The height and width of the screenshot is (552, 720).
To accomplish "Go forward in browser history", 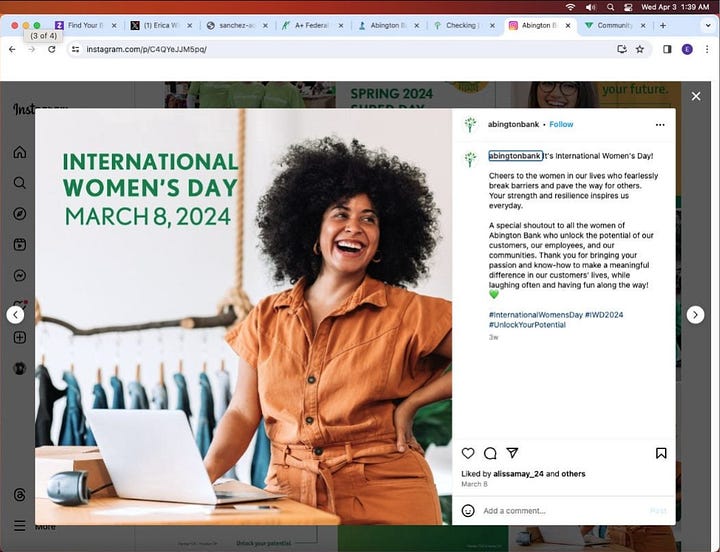I will (x=32, y=49).
